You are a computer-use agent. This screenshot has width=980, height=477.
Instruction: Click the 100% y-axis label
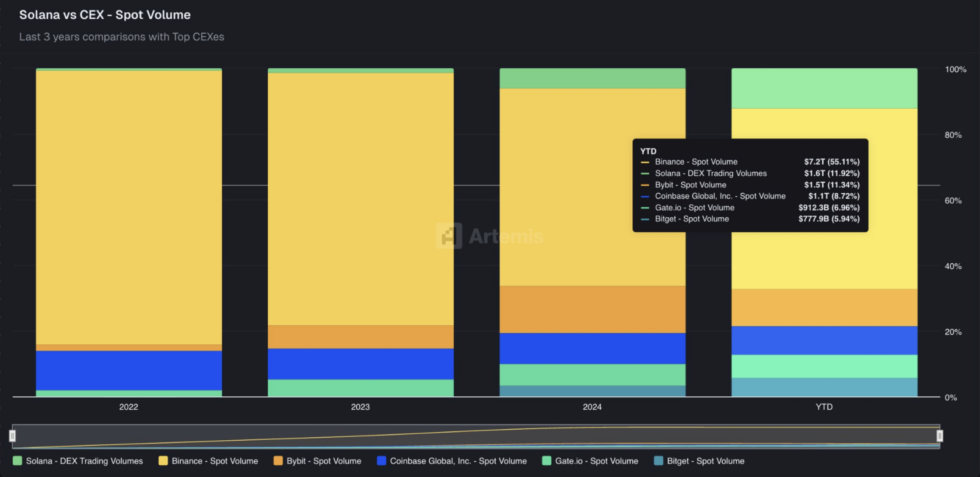[x=956, y=69]
